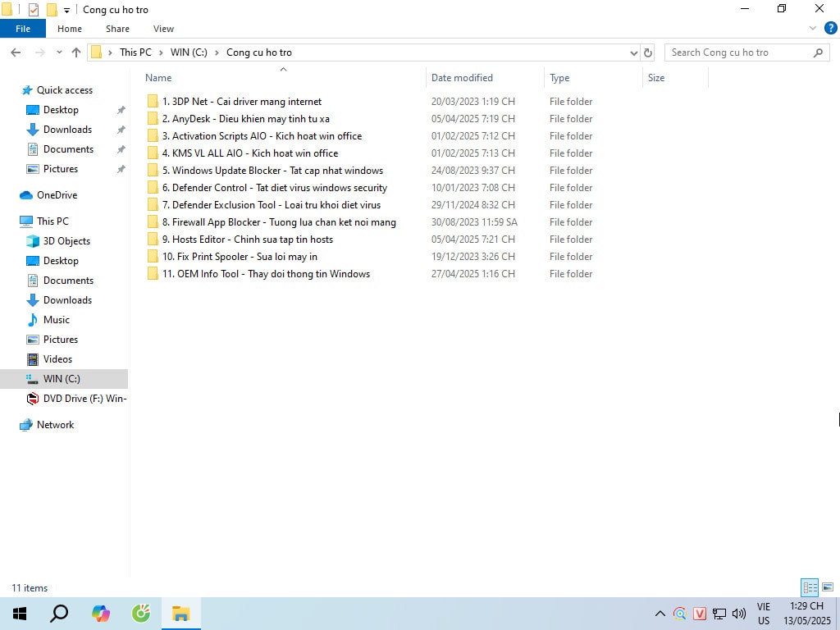Go back to the previous folder
The image size is (840, 630).
pyautogui.click(x=16, y=52)
